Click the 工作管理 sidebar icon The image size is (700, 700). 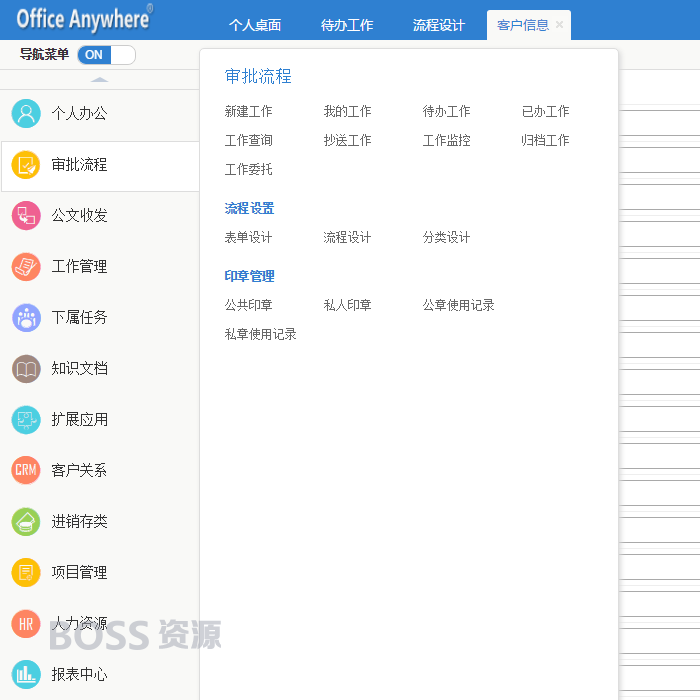point(26,267)
